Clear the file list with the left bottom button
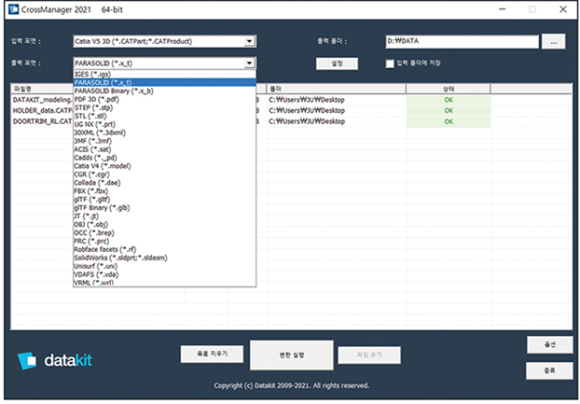 [212, 354]
